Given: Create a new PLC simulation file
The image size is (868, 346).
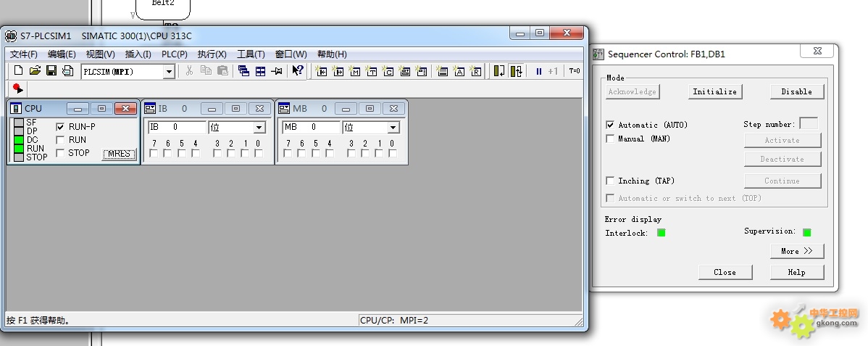Looking at the screenshot, I should [18, 71].
